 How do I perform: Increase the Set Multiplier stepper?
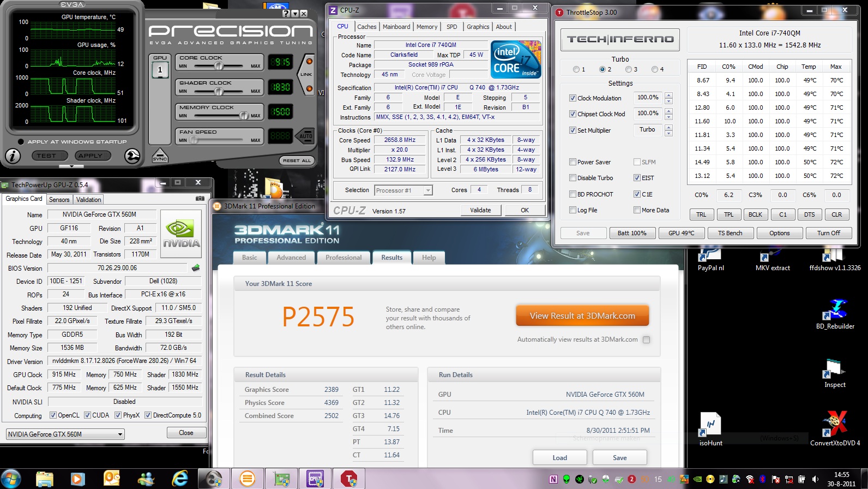(668, 127)
